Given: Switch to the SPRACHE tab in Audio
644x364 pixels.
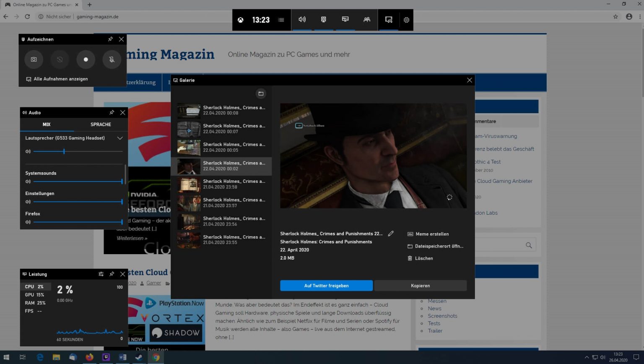Looking at the screenshot, I should coord(100,124).
